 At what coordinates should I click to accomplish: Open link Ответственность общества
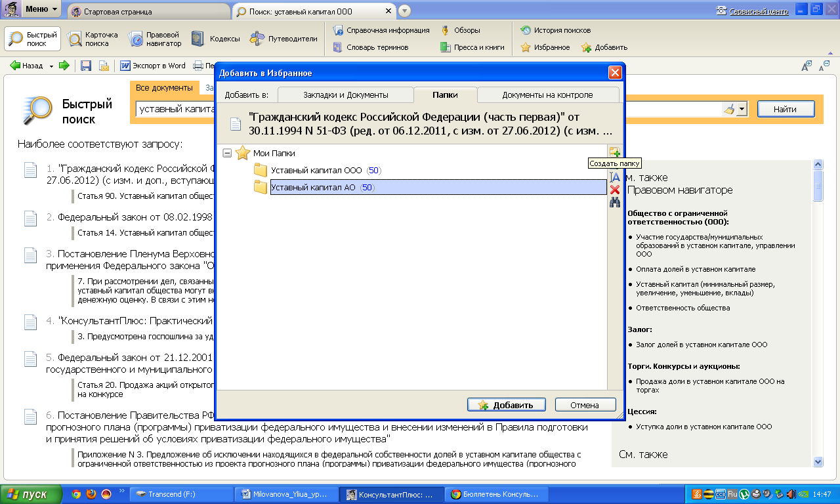coord(682,308)
